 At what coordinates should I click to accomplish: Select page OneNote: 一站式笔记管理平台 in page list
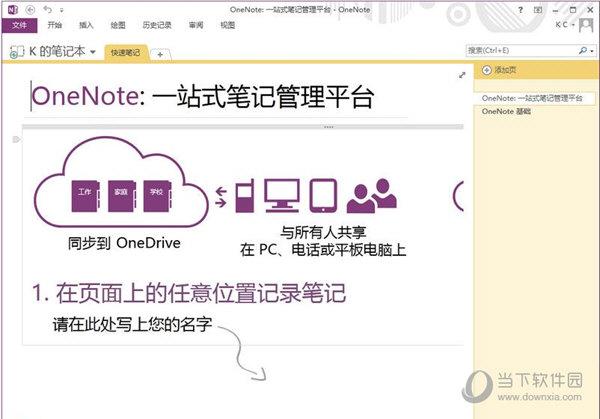point(534,98)
